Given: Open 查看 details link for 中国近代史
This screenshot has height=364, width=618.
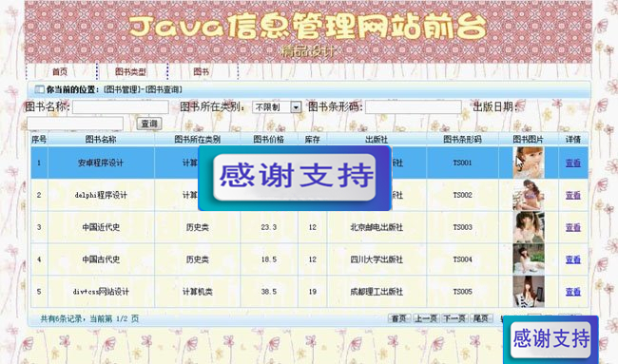Looking at the screenshot, I should 573,227.
